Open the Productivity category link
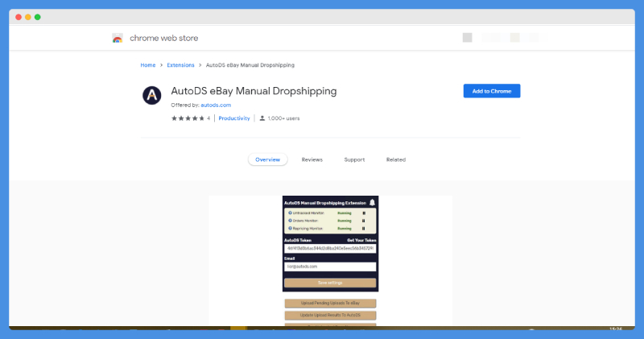The width and height of the screenshot is (644, 339). click(234, 118)
